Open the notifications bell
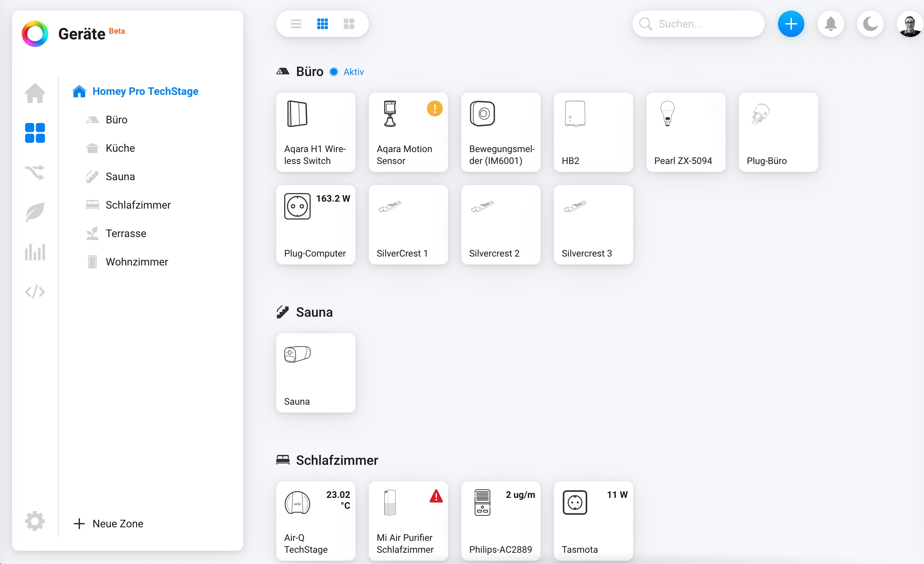Viewport: 924px width, 564px height. point(830,24)
